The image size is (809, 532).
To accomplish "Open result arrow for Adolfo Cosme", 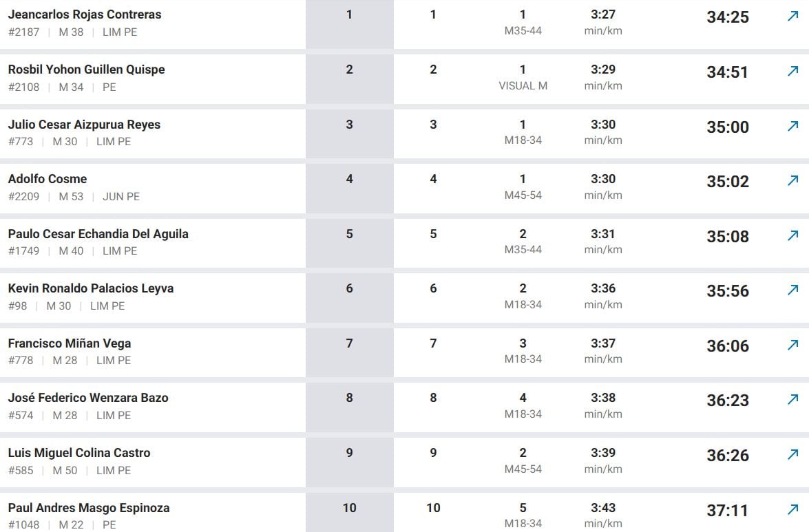I will 793,180.
